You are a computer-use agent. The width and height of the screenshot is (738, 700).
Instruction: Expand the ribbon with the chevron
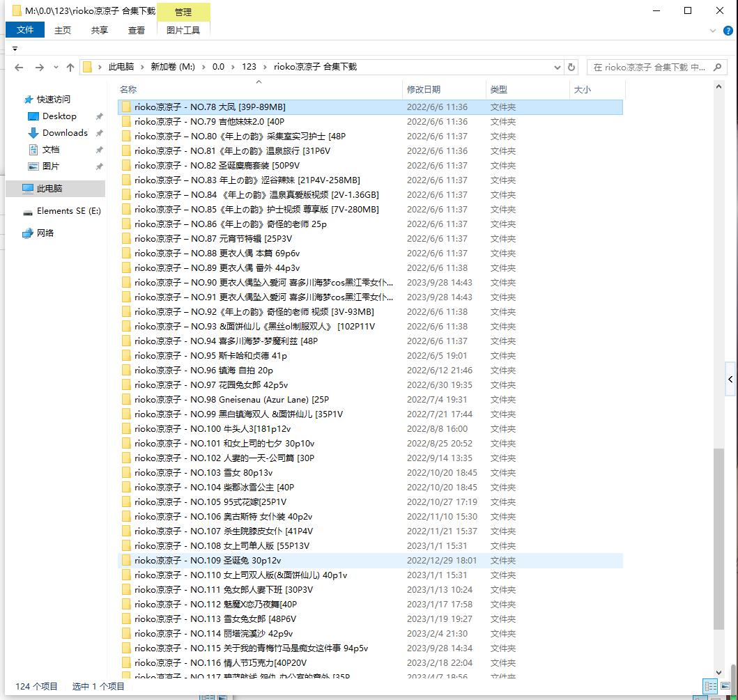[712, 31]
